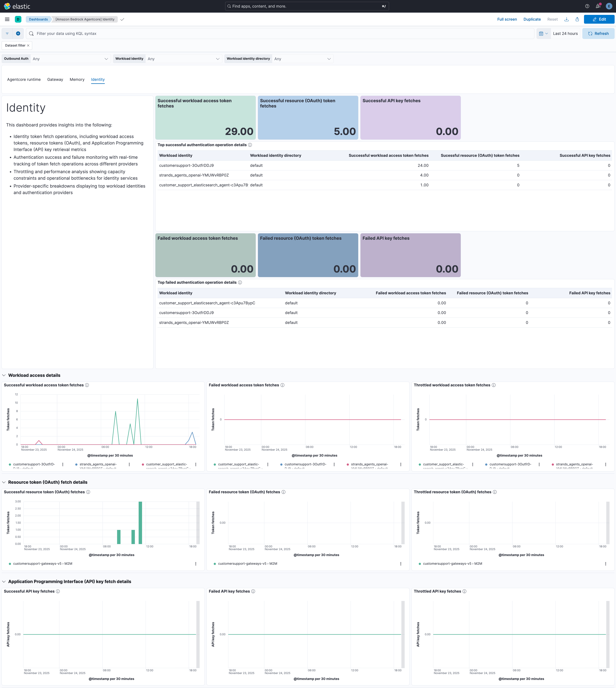
Task: Switch to the Memory tab
Action: tap(77, 79)
